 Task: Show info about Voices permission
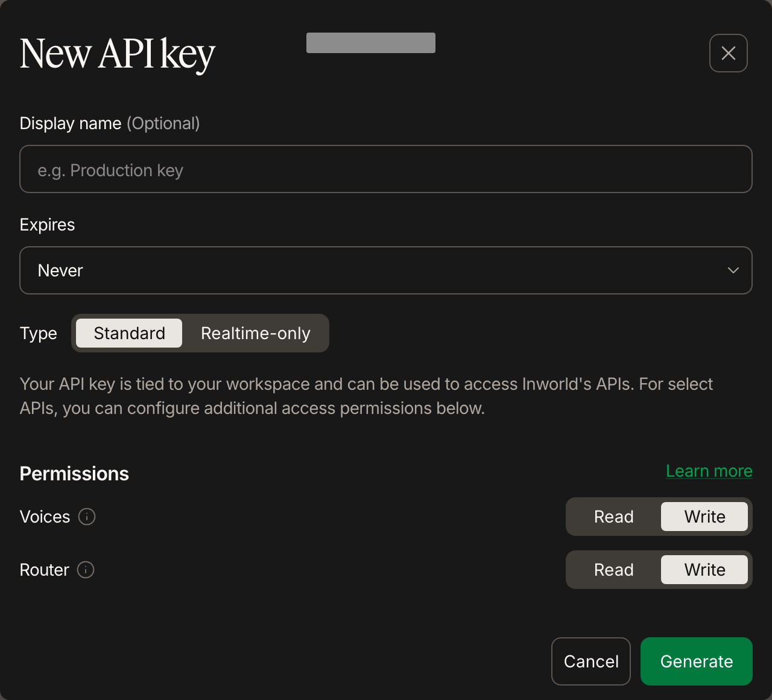pos(87,517)
